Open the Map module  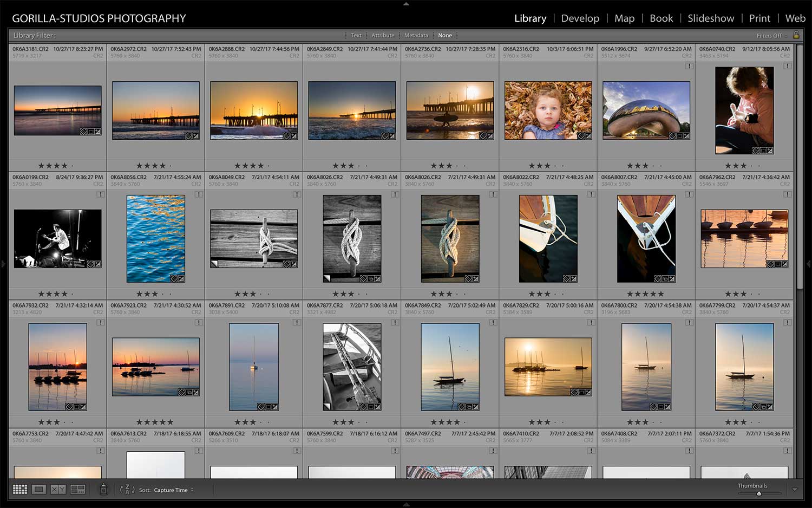[x=624, y=18]
